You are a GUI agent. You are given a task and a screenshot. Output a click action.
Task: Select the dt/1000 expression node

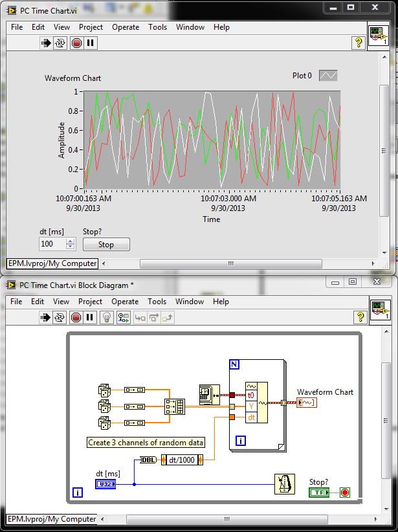pos(182,460)
